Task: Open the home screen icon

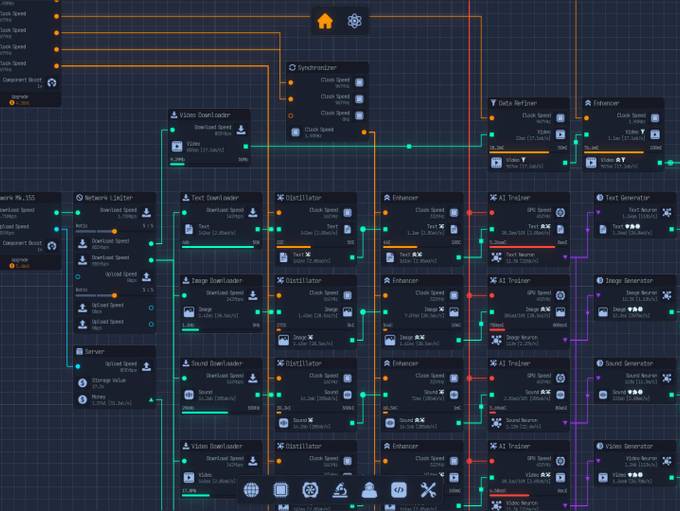Action: (325, 21)
